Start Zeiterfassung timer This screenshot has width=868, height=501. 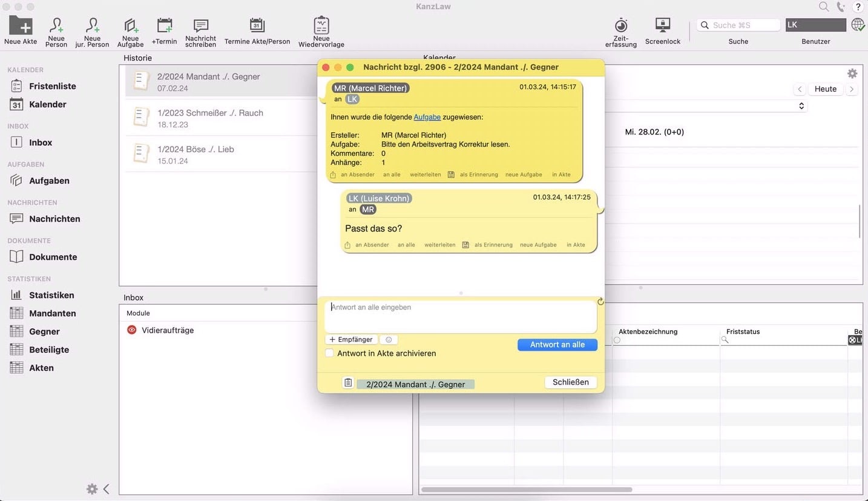click(621, 32)
